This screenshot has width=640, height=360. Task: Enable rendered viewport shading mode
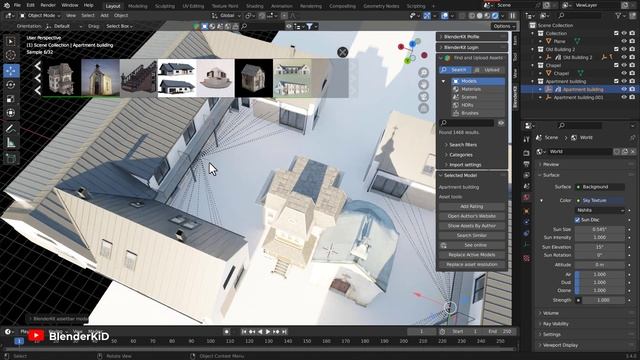pyautogui.click(x=495, y=16)
